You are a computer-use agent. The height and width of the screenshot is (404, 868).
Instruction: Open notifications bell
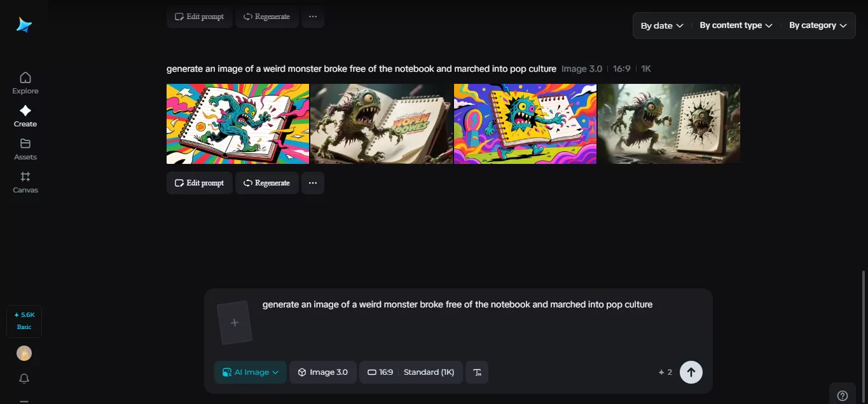(x=24, y=379)
